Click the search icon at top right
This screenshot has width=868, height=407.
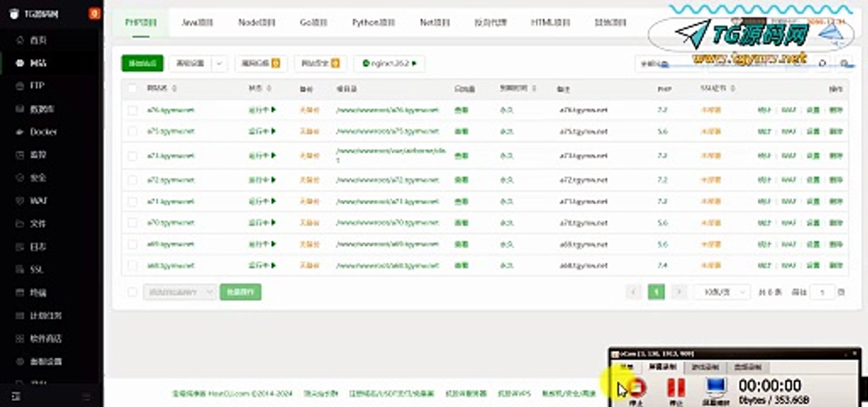844,64
